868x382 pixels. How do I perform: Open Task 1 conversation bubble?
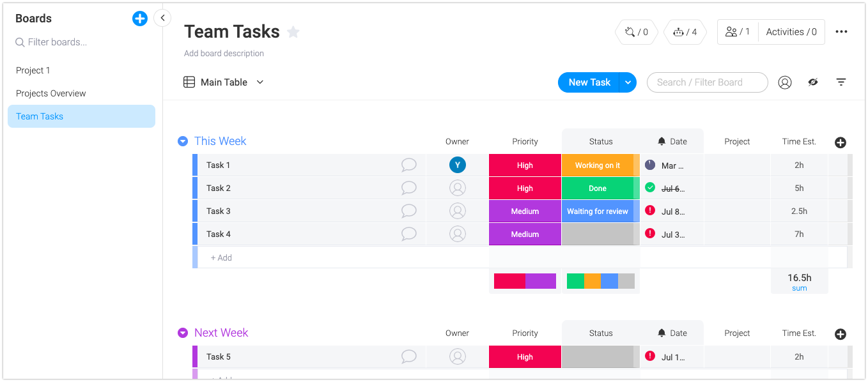(408, 165)
